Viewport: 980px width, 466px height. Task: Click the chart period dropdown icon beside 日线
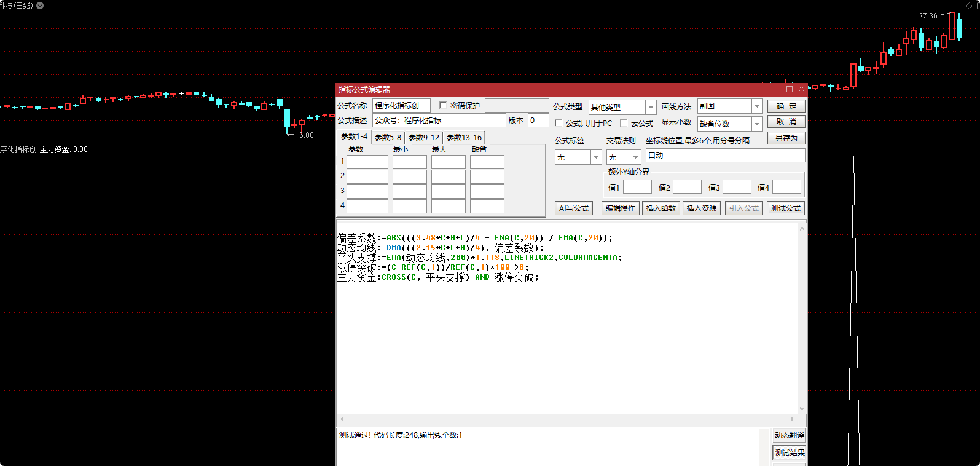(x=40, y=6)
